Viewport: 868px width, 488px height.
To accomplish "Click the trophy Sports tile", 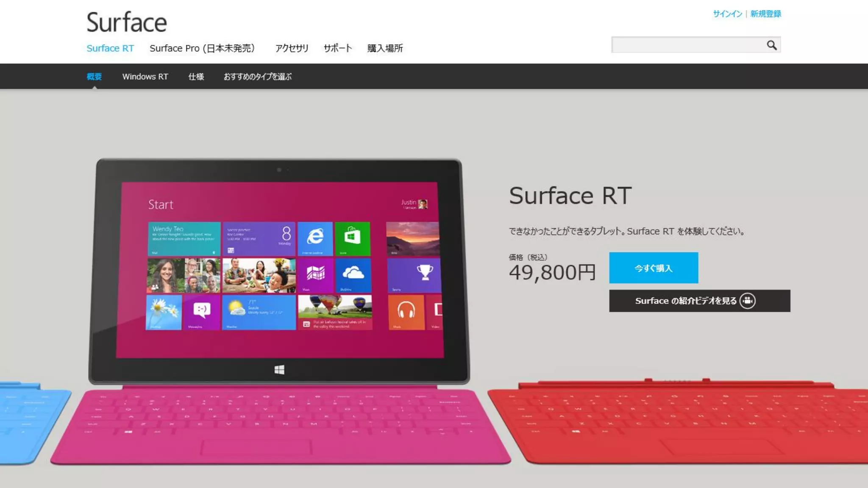I will [414, 275].
